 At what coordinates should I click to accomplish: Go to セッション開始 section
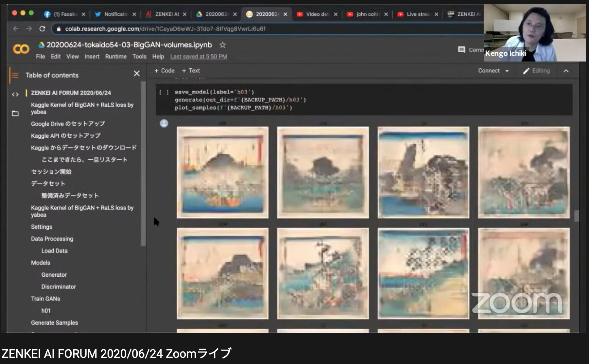[x=51, y=172]
